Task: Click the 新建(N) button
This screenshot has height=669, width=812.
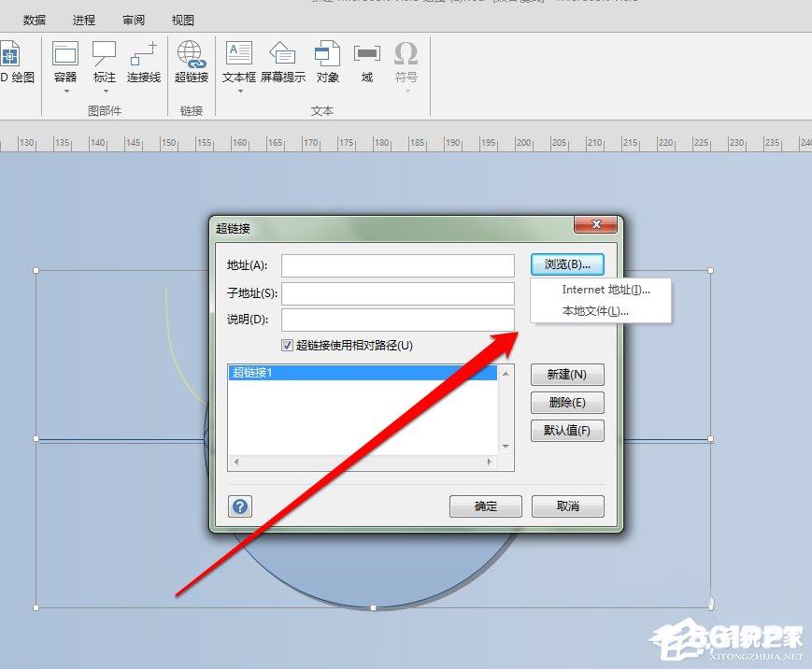Action: tap(567, 375)
